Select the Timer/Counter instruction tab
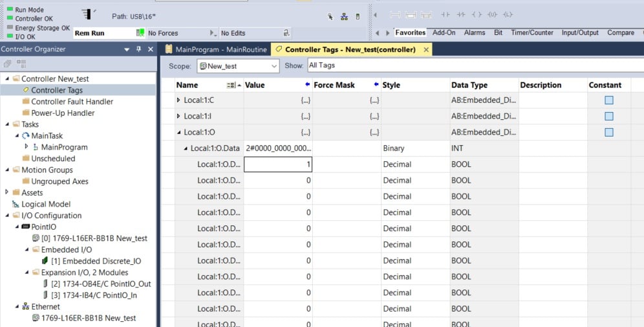Viewport: 644px width, 327px height. [x=532, y=32]
